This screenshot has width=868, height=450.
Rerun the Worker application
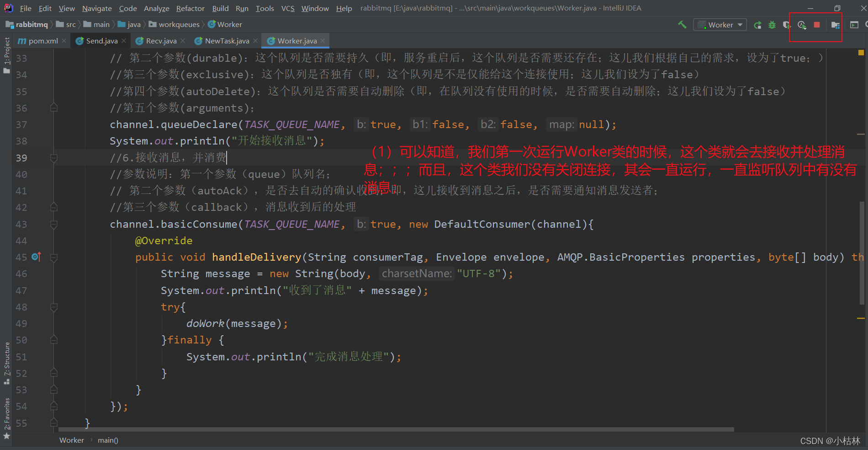pyautogui.click(x=757, y=25)
